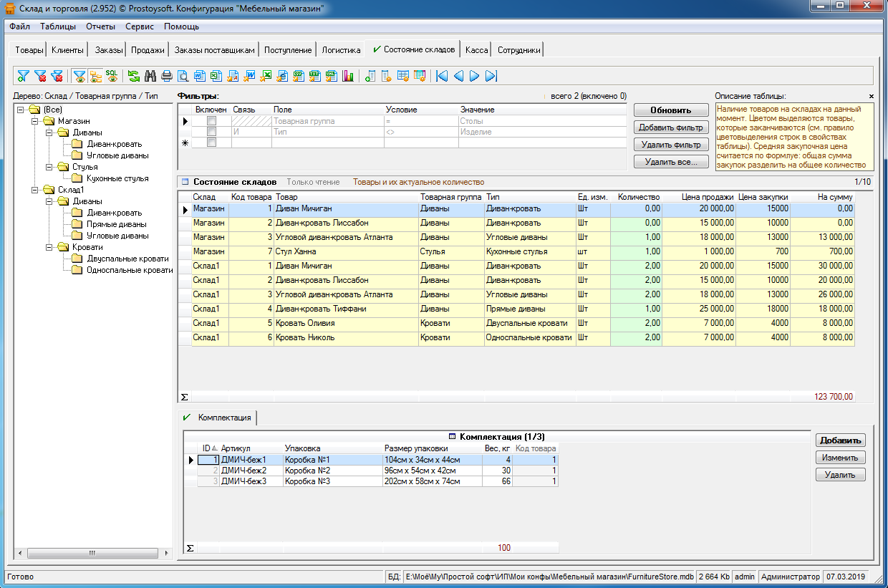This screenshot has height=588, width=888.
Task: Click the printer icon in toolbar
Action: pyautogui.click(x=166, y=76)
